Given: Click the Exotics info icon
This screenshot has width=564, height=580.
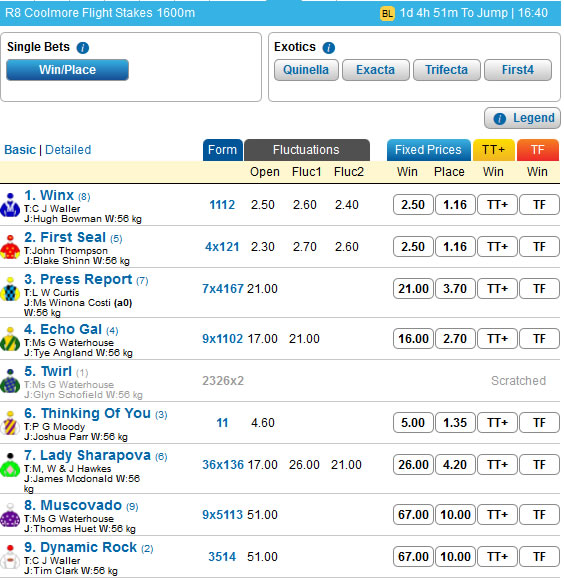Looking at the screenshot, I should 328,48.
